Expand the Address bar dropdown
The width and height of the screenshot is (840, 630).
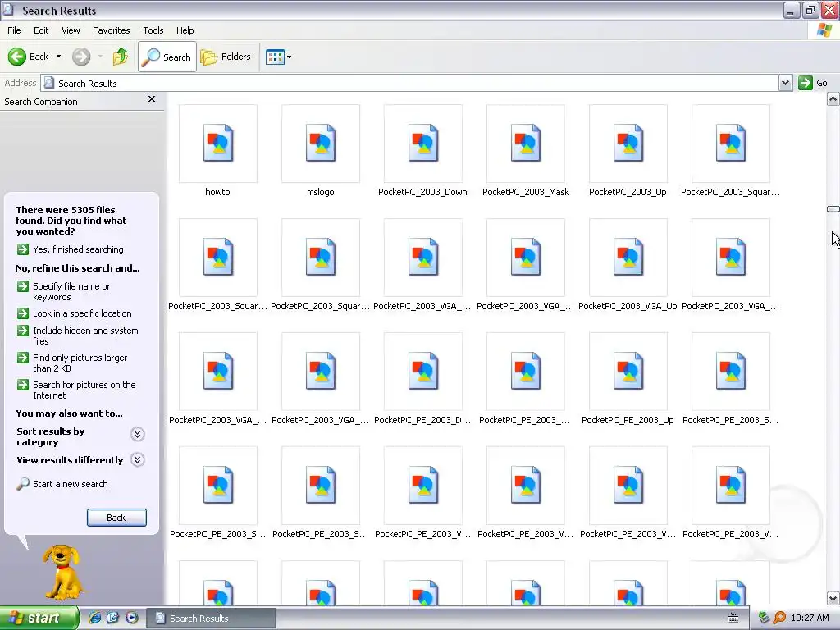(x=785, y=83)
